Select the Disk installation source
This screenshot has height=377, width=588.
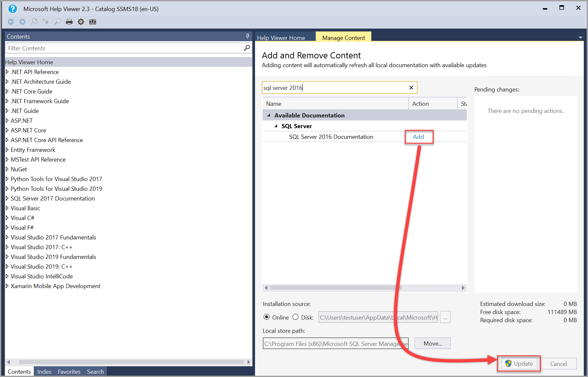296,317
